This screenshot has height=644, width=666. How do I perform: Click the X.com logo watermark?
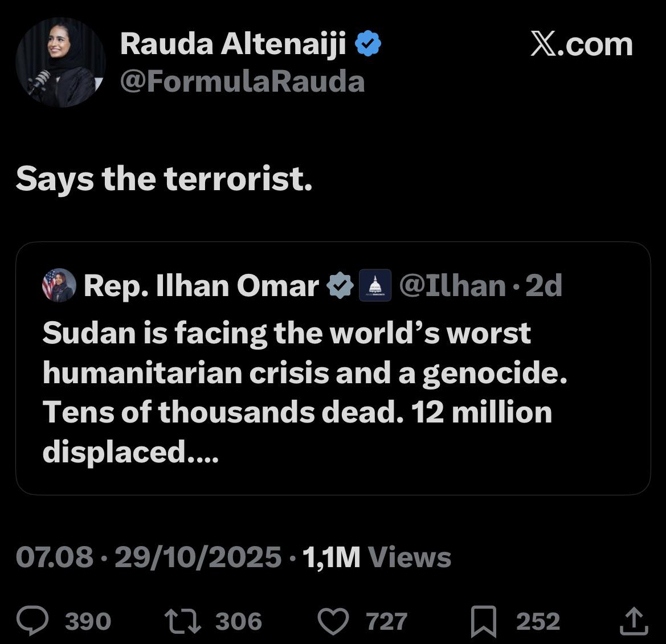click(x=582, y=44)
